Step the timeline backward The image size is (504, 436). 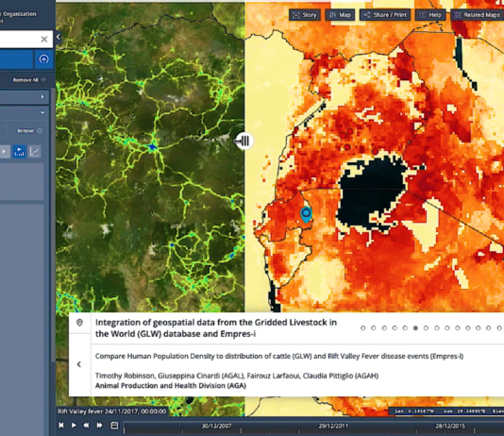point(86,425)
